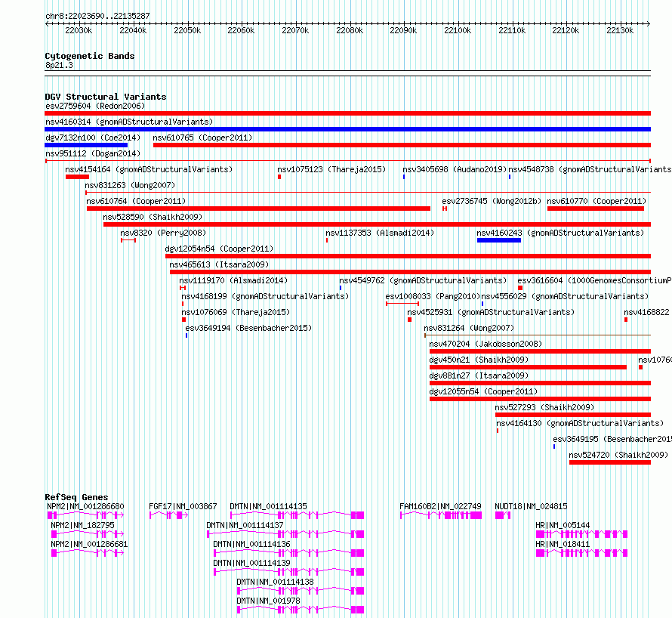Image resolution: width=672 pixels, height=618 pixels.
Task: Click the RefSeq Genes track title
Action: (x=76, y=497)
